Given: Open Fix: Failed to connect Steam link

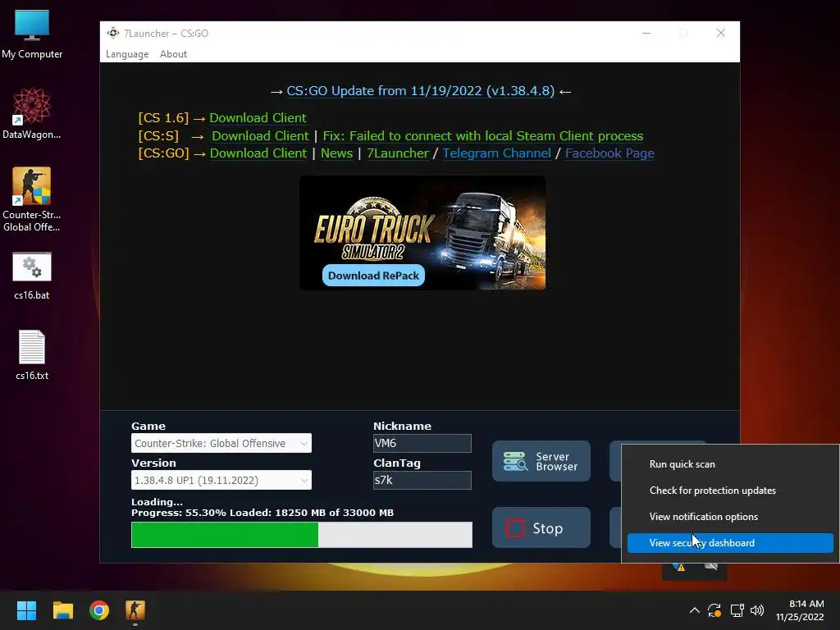Looking at the screenshot, I should coord(482,136).
